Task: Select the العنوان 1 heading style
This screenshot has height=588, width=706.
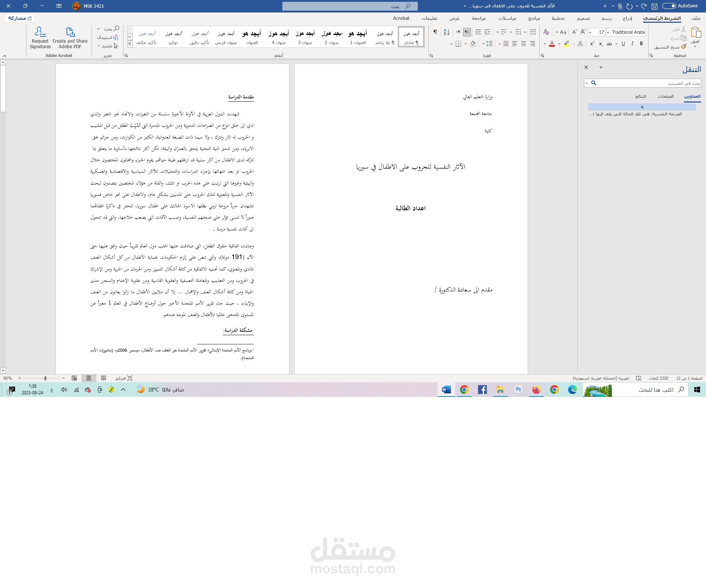Action: tap(358, 37)
